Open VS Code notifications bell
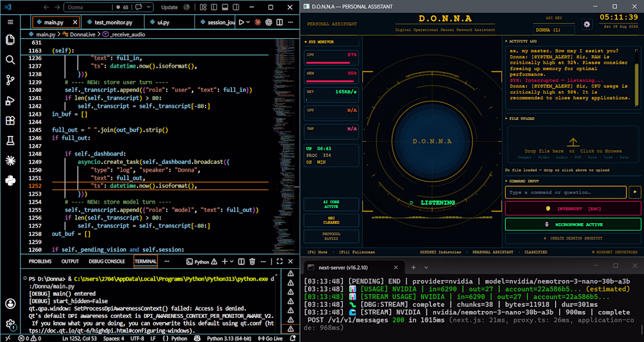This screenshot has height=342, width=644. (x=293, y=338)
